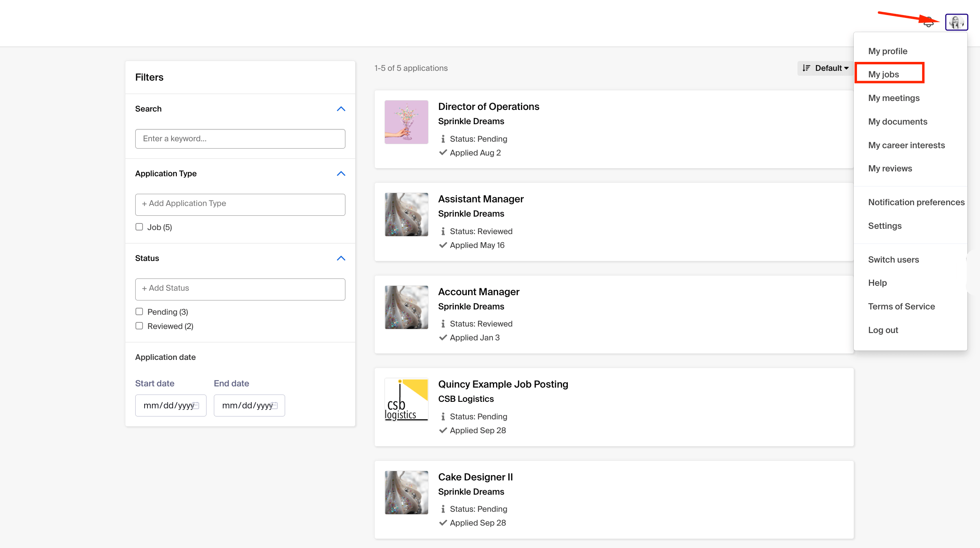Collapse the Search filter section

pos(341,109)
